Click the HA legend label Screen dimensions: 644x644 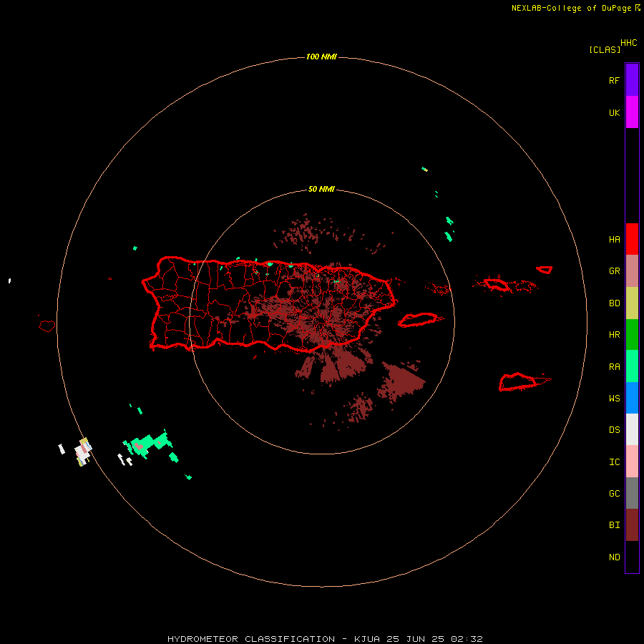click(x=614, y=239)
